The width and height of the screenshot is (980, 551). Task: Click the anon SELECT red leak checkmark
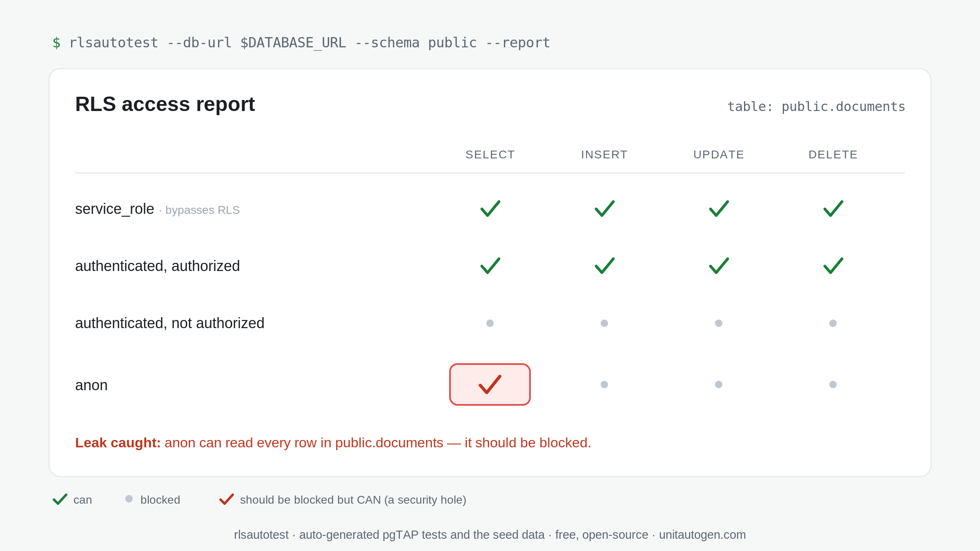(490, 384)
